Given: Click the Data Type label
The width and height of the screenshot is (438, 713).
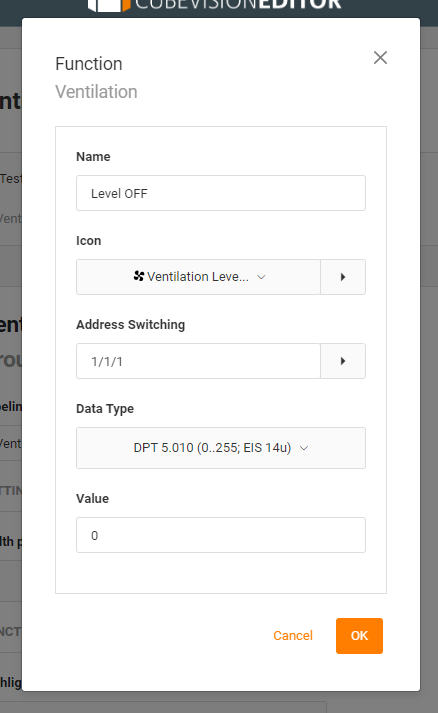Looking at the screenshot, I should (105, 409).
